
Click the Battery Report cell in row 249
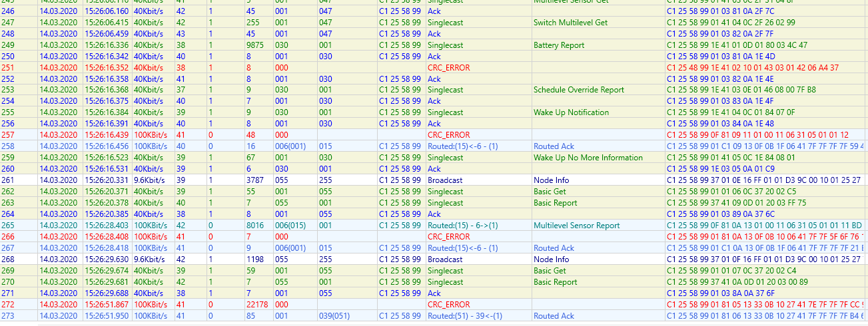[558, 45]
